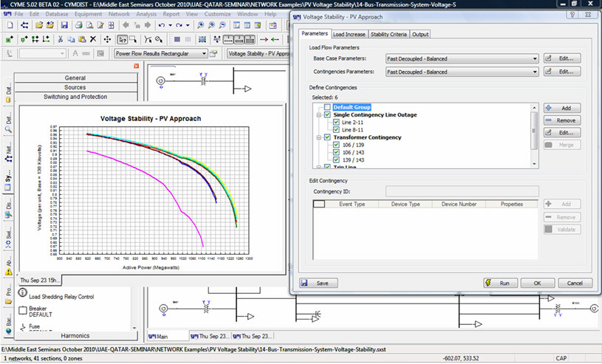The width and height of the screenshot is (602, 364).
Task: Check the Default Group checkbox
Action: click(x=327, y=108)
